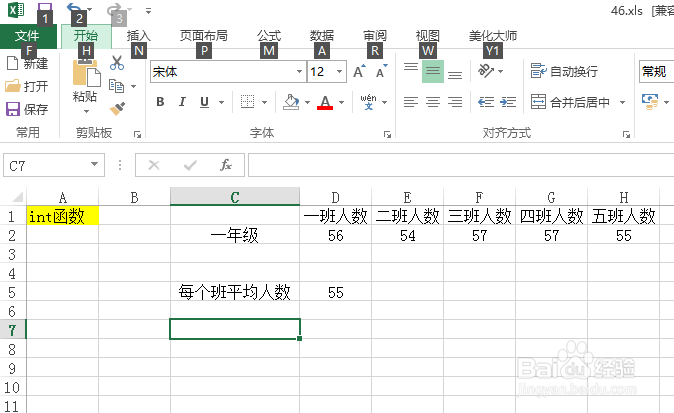Switch to the 数据 ribbon tab

[322, 36]
